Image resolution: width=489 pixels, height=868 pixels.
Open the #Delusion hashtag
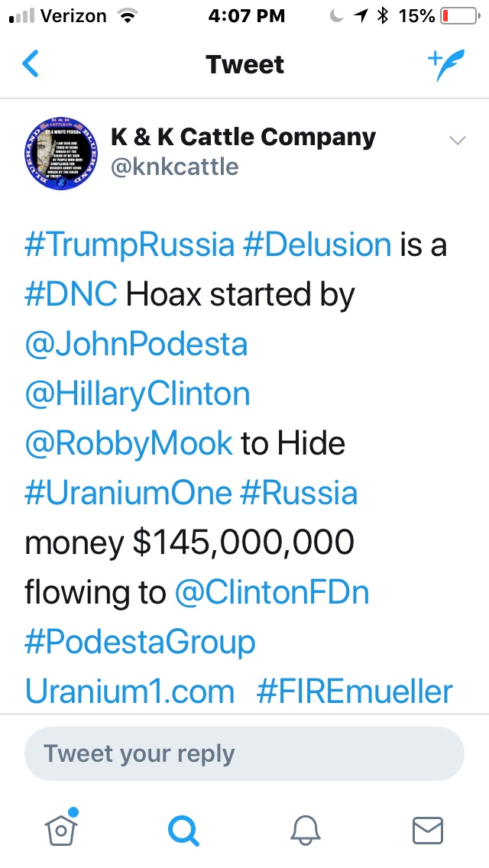click(x=316, y=245)
